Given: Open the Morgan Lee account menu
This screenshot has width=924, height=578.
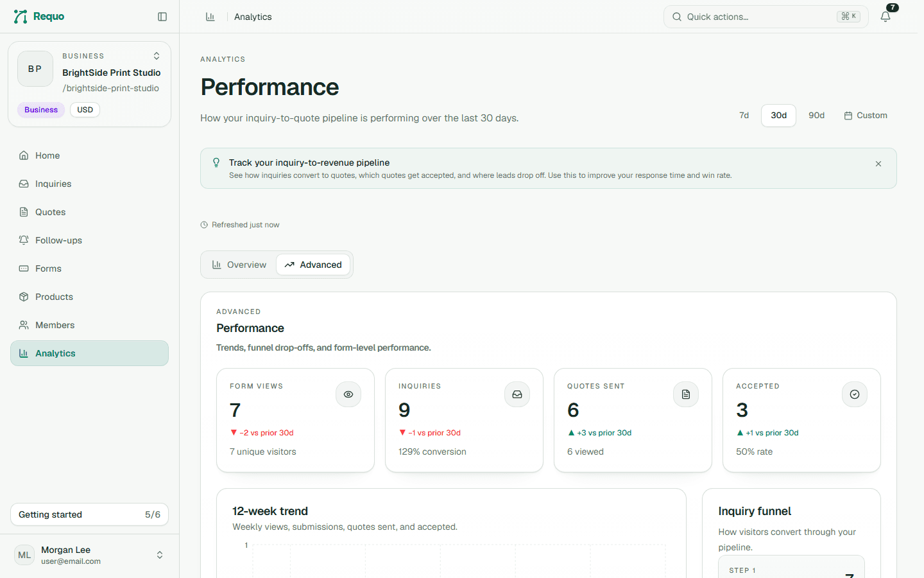Looking at the screenshot, I should (x=89, y=555).
